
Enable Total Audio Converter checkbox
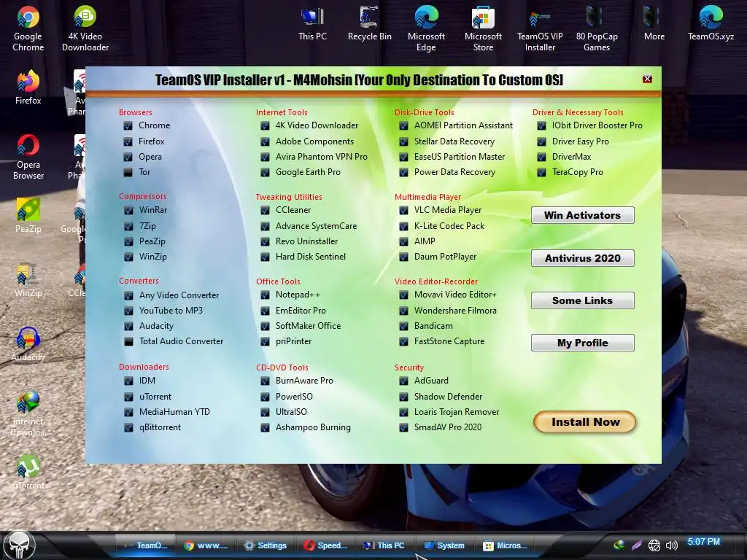[x=128, y=341]
